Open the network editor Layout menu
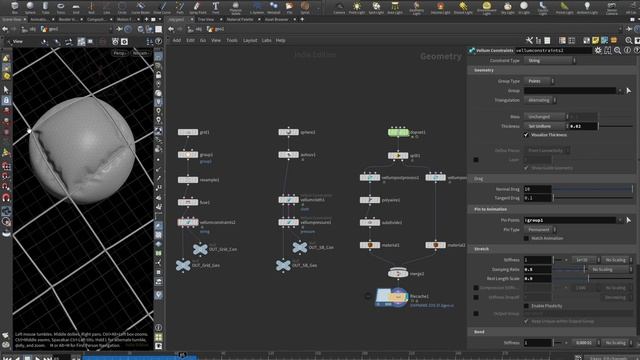Viewport: 640px width, 360px height. tap(250, 40)
